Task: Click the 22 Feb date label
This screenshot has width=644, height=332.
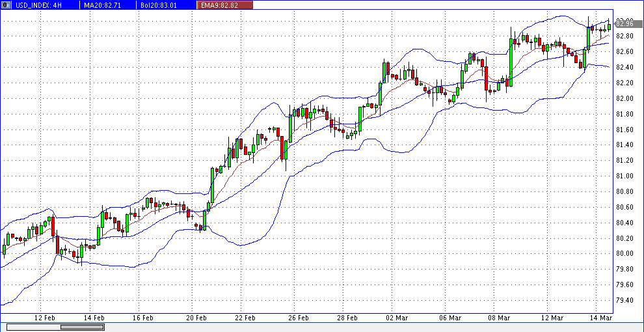Action: pos(245,318)
